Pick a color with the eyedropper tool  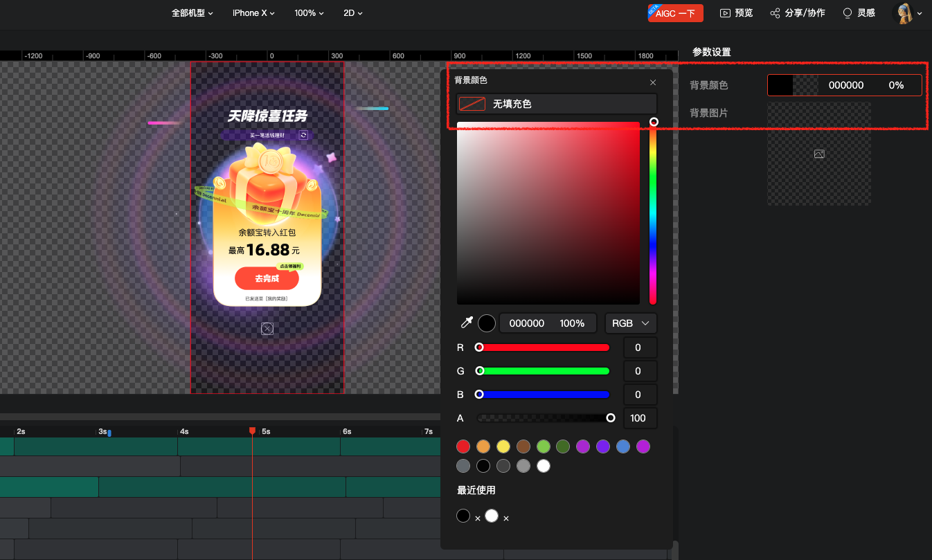coord(467,323)
